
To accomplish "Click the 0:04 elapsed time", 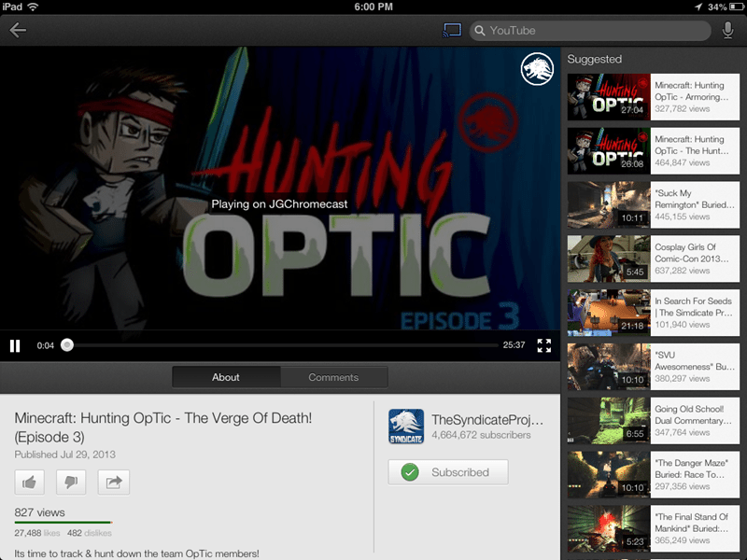I will (45, 345).
